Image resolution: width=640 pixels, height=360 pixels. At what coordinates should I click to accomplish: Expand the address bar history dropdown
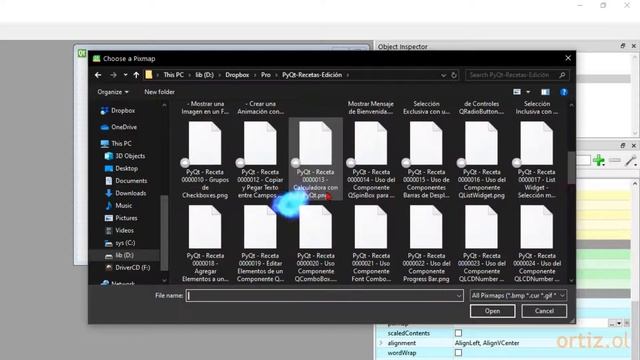[443, 75]
